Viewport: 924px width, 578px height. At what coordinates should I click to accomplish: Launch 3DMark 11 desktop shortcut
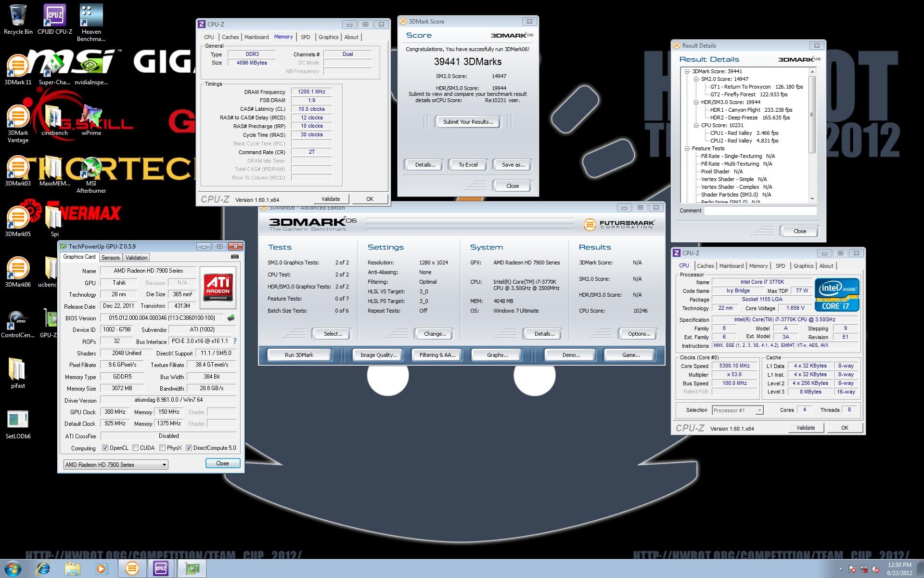click(x=18, y=70)
